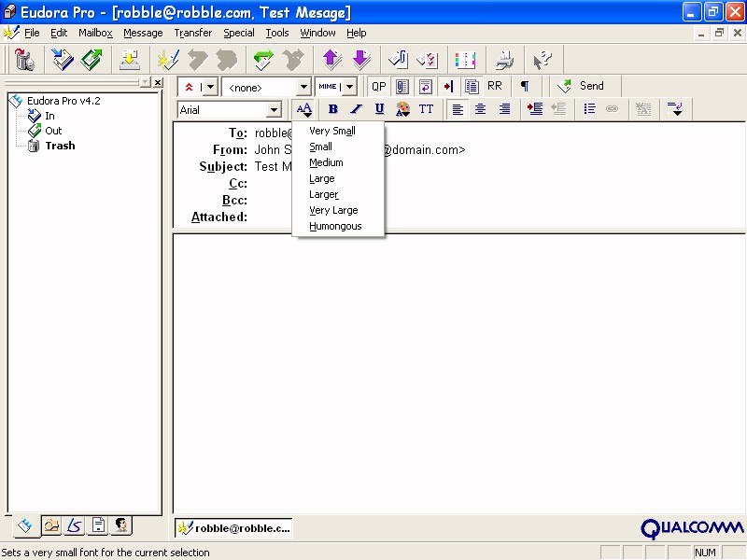This screenshot has height=560, width=747.
Task: Open the Out mailbox toolbar icon
Action: click(92, 60)
